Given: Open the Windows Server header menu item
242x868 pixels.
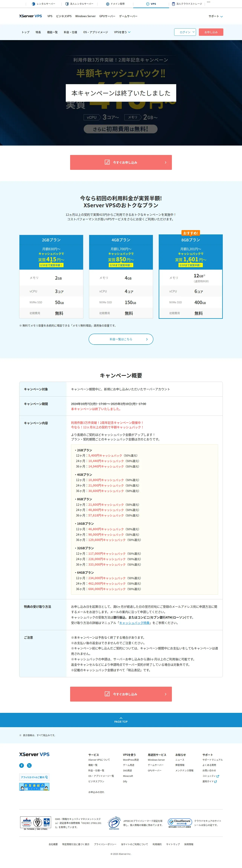Looking at the screenshot, I should pos(85,16).
